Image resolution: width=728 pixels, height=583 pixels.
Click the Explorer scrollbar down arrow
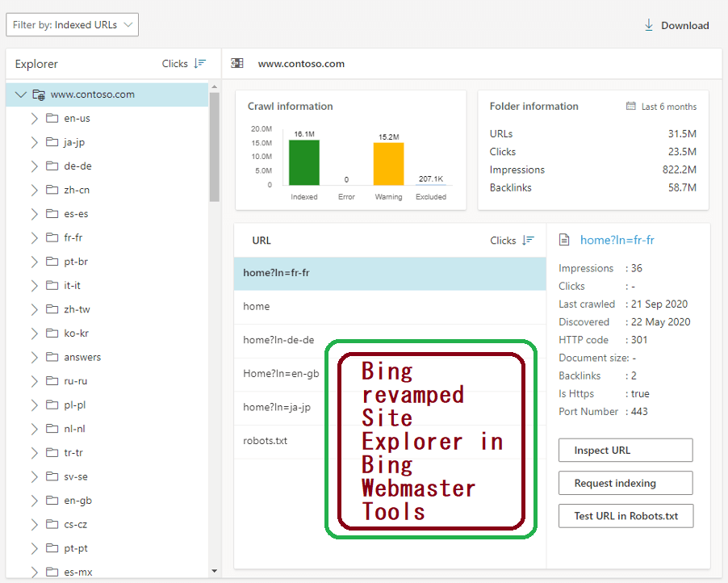pos(214,571)
